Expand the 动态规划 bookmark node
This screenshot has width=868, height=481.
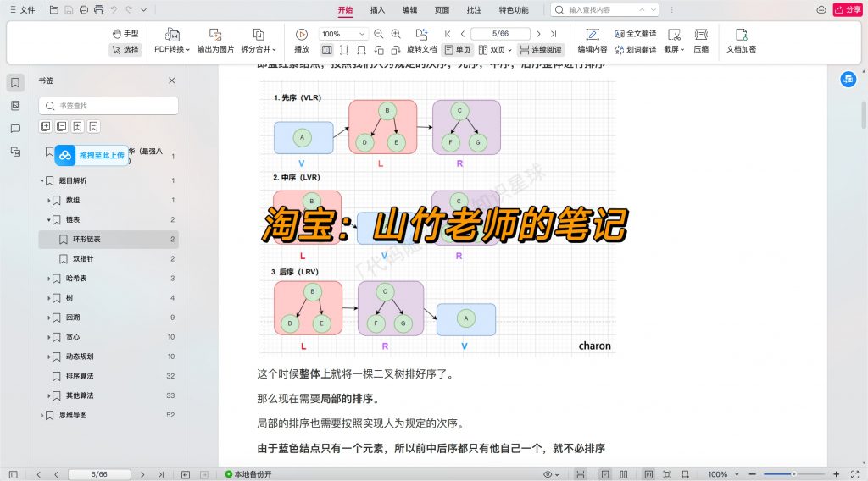48,357
